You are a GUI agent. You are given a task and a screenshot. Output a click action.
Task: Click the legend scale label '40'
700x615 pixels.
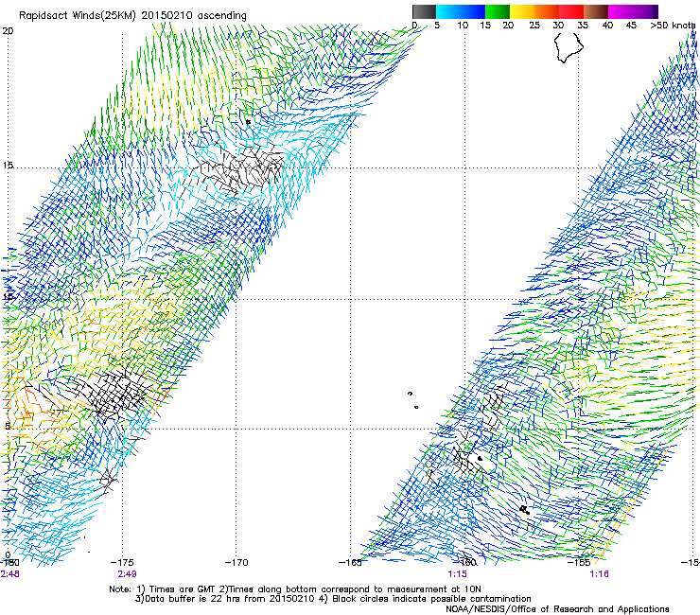pos(607,26)
